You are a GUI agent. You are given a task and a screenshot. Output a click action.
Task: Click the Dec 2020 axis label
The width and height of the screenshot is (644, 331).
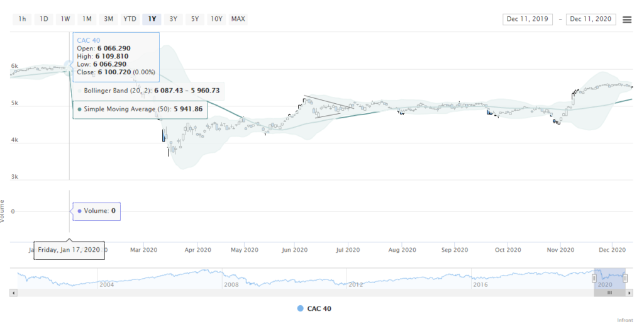pos(613,250)
